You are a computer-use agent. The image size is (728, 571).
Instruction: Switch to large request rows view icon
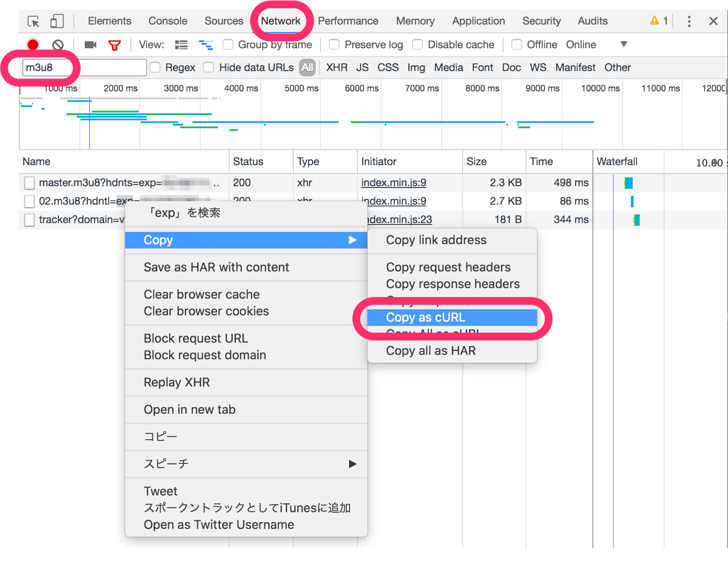[181, 45]
